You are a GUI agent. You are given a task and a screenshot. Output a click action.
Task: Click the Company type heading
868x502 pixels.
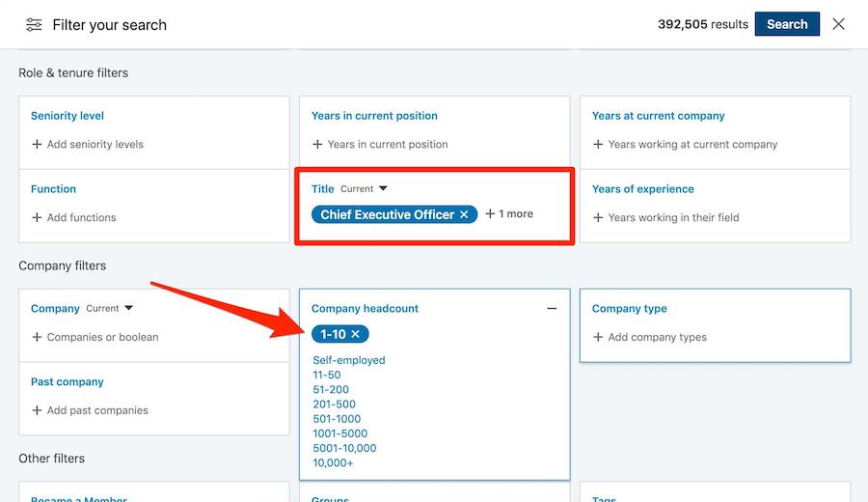pos(630,308)
